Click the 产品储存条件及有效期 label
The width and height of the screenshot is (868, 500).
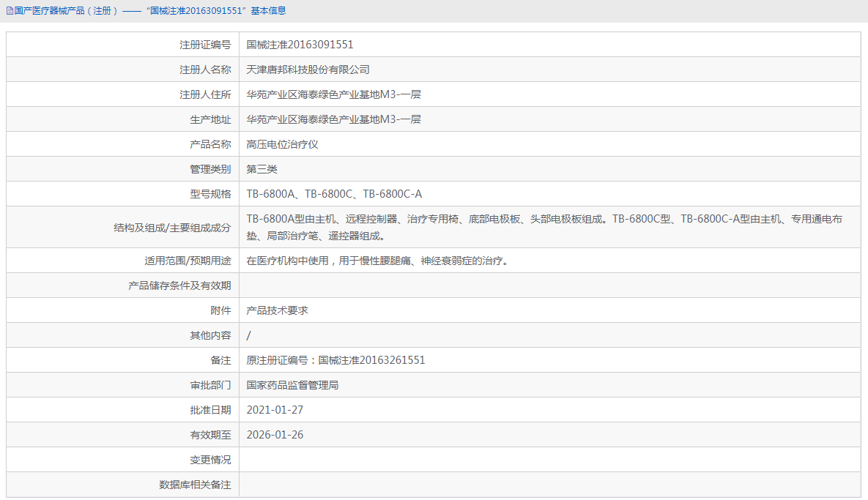[x=180, y=286]
